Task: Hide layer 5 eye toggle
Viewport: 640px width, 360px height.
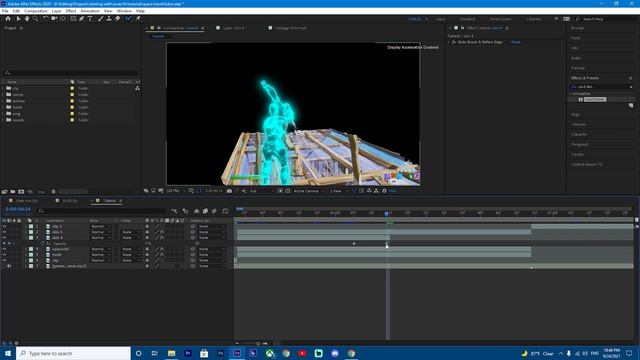Action: point(4,255)
